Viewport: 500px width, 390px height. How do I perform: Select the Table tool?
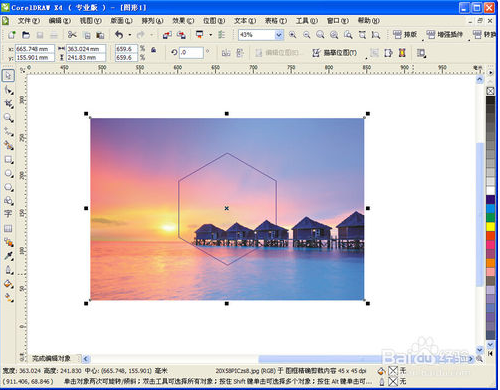(8, 228)
